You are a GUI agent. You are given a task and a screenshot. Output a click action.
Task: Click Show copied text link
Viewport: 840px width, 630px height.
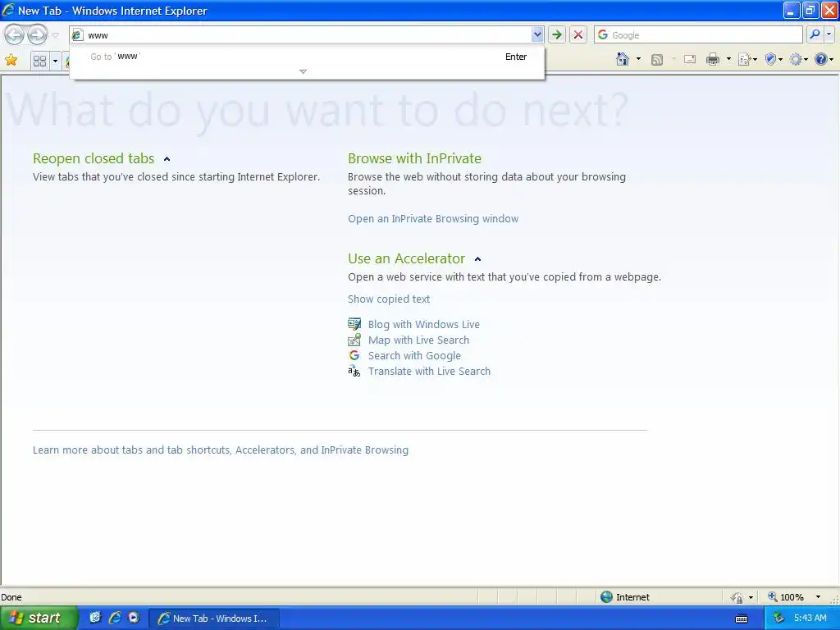point(388,299)
